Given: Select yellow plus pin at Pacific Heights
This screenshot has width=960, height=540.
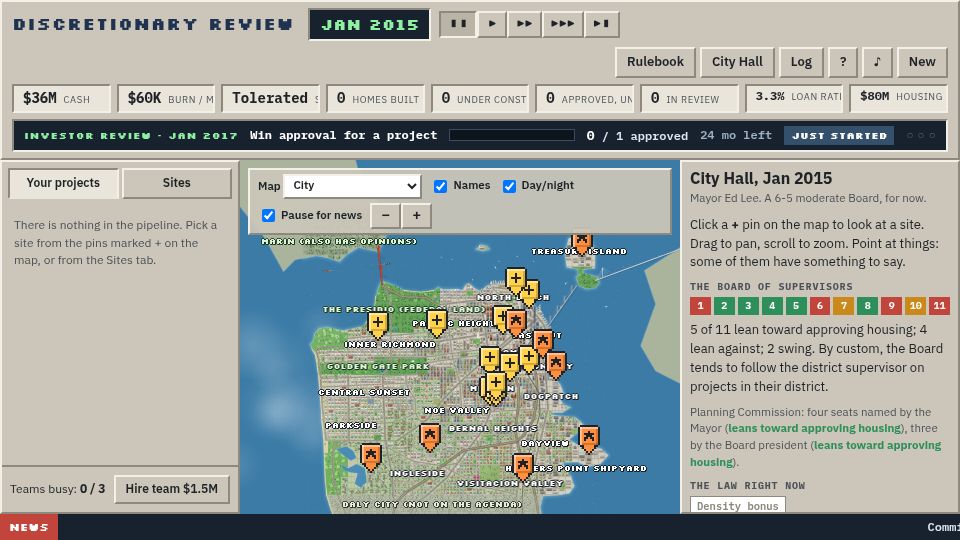Looking at the screenshot, I should tap(437, 321).
